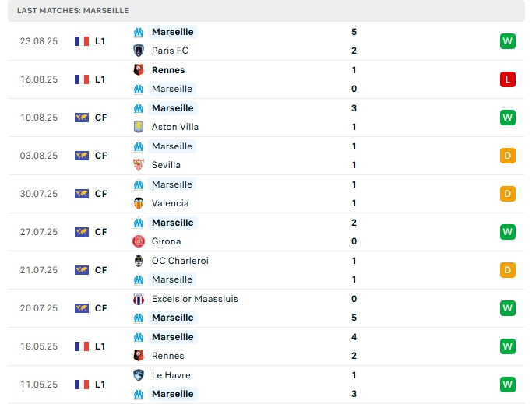Select the Girona team name

pos(167,241)
